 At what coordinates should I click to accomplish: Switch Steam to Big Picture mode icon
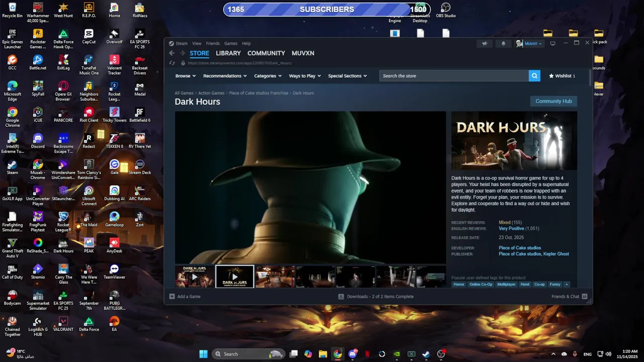coord(552,43)
